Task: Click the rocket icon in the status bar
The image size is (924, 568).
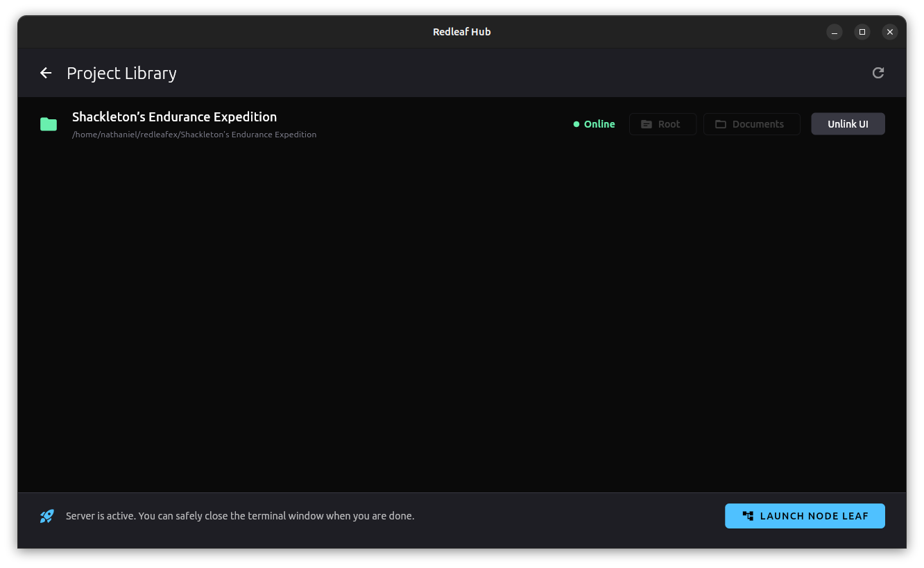Action: 47,516
